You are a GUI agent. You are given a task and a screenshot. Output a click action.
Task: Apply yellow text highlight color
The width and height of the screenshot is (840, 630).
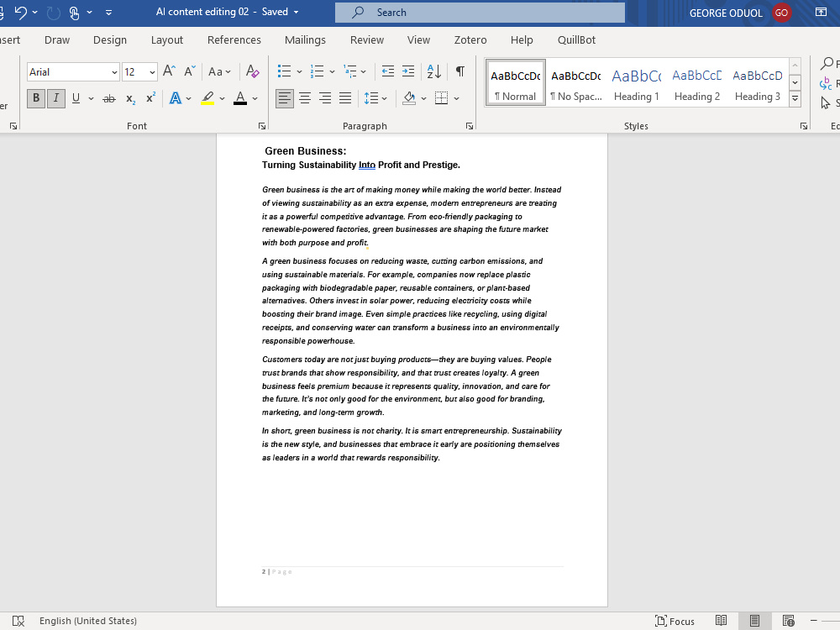point(207,98)
